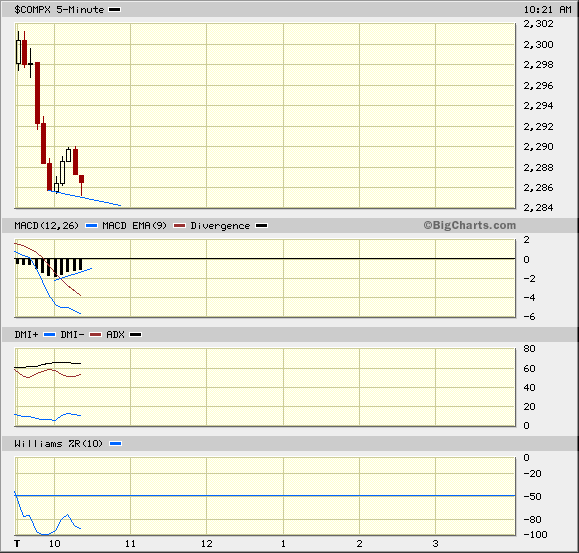
Task: Click the 1 hour label on time axis
Action: click(283, 544)
